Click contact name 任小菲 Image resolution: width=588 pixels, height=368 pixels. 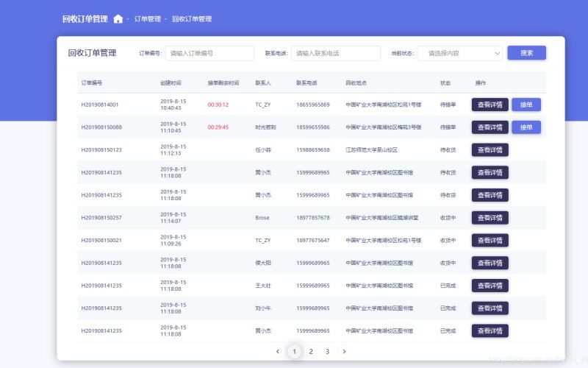(263, 150)
